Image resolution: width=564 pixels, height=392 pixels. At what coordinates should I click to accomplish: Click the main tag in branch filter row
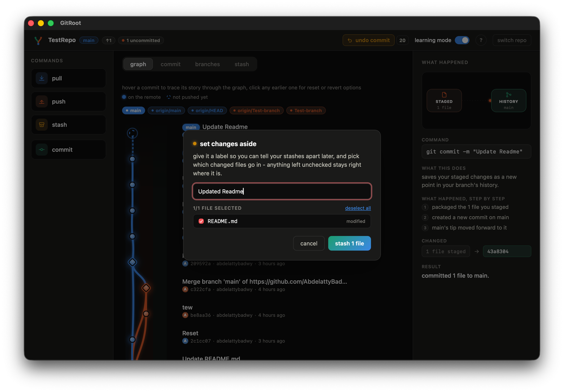(134, 111)
